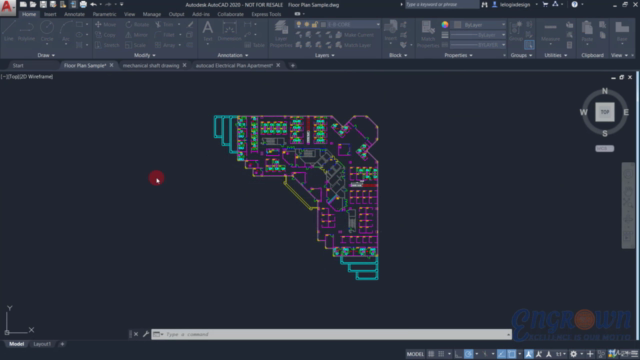Click the Make Current layer button
This screenshot has height=360, width=640.
(x=354, y=35)
